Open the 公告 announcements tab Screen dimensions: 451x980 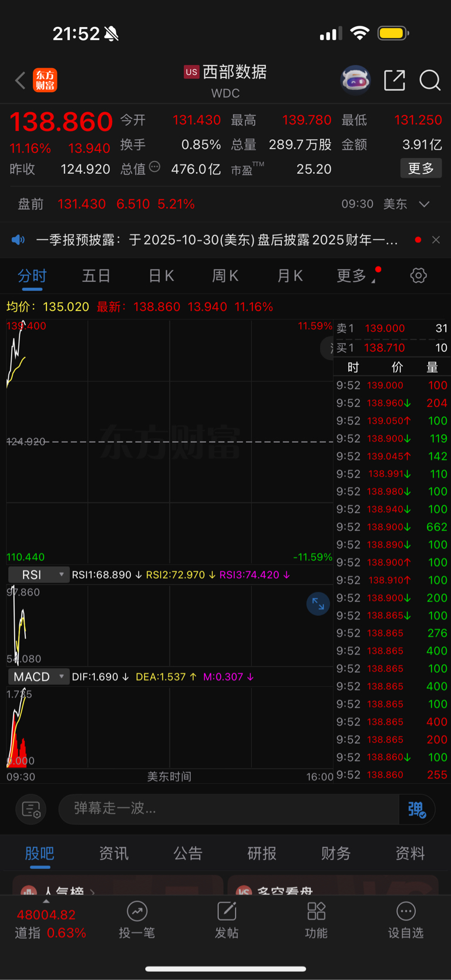(188, 853)
